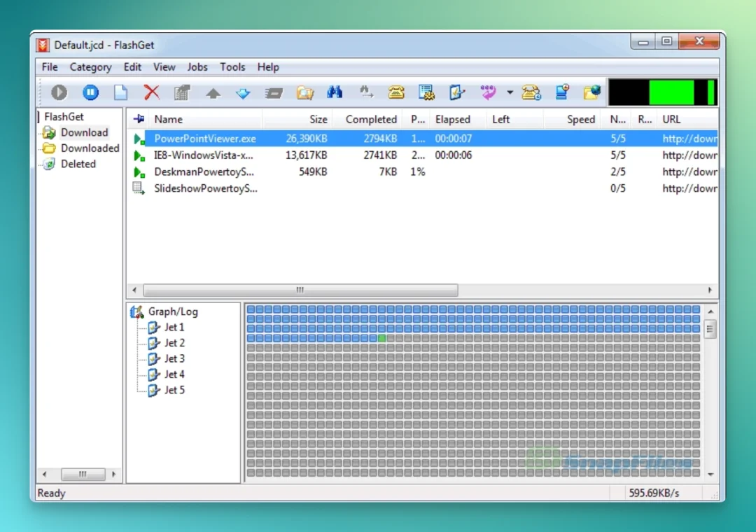
Task: Delete the job with the red X icon
Action: pos(151,92)
